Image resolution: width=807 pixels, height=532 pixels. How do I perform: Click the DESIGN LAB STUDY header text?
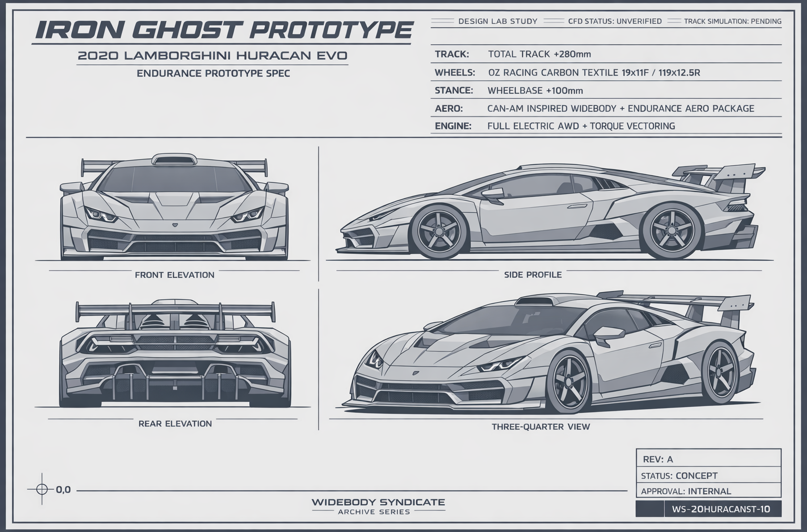click(498, 22)
